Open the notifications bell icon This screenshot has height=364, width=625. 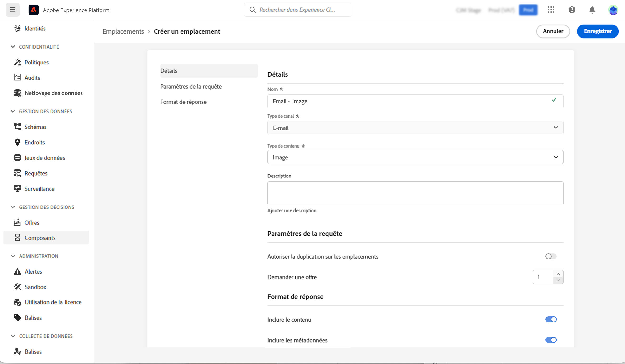point(592,10)
